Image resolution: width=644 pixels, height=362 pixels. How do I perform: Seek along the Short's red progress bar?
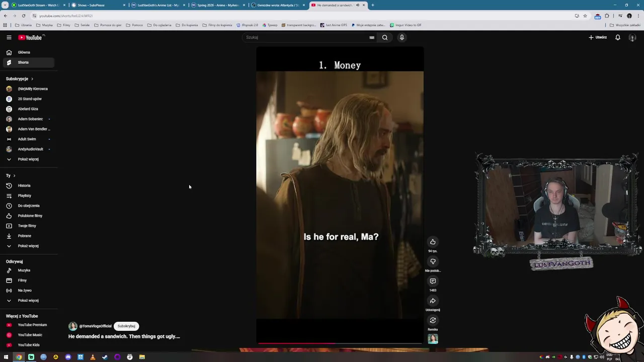pos(340,343)
